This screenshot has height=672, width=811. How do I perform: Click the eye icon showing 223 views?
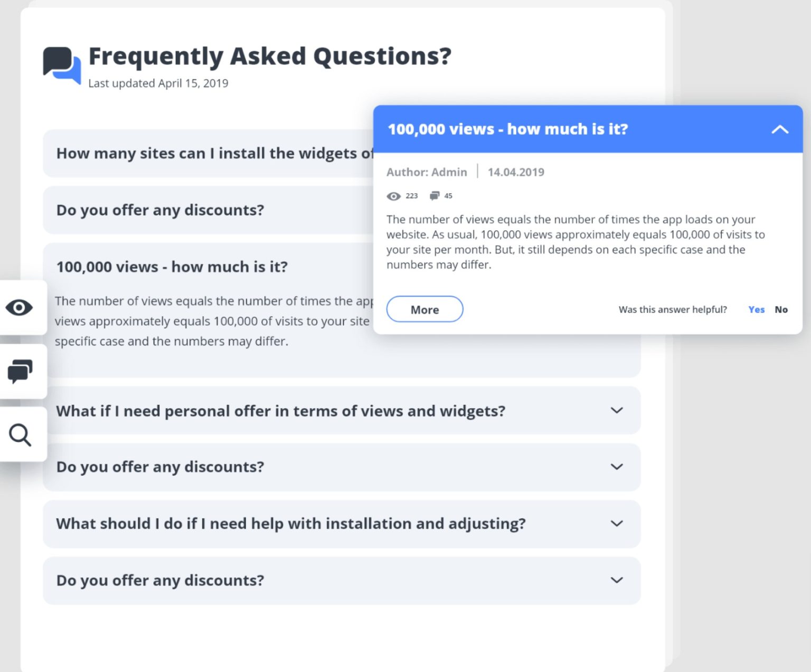(393, 196)
